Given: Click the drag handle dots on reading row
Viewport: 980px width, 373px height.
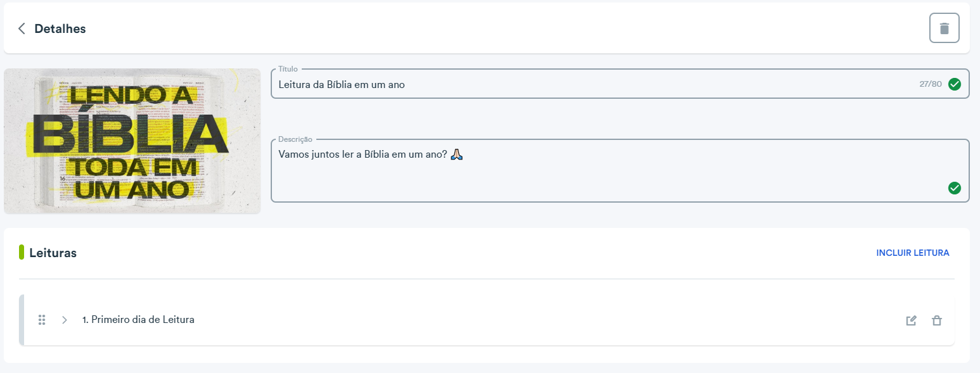Looking at the screenshot, I should pos(42,320).
